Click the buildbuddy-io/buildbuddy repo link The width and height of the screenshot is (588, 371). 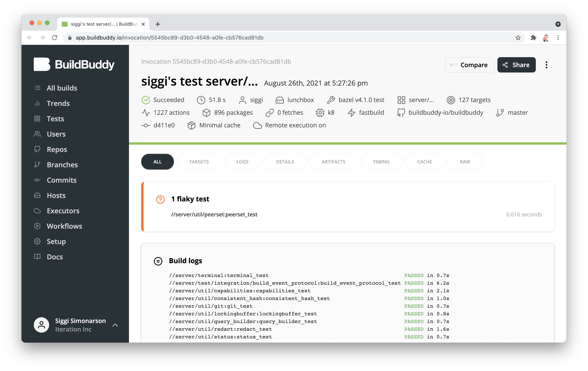(446, 113)
